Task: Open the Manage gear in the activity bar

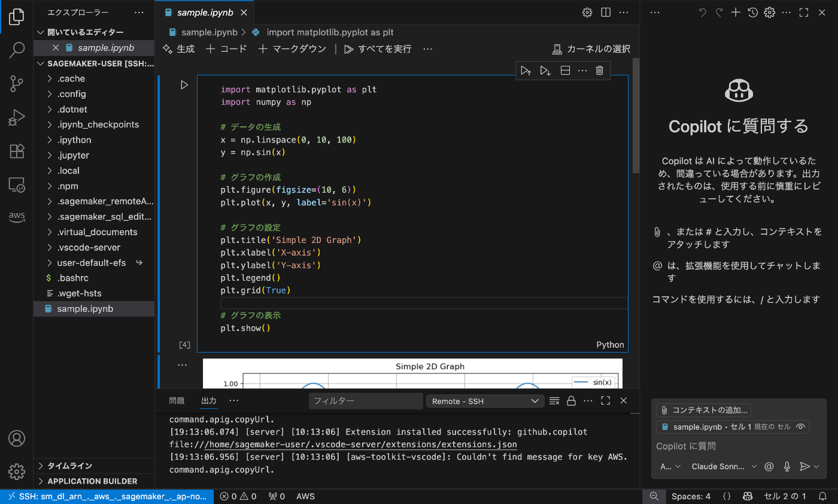Action: point(17,472)
